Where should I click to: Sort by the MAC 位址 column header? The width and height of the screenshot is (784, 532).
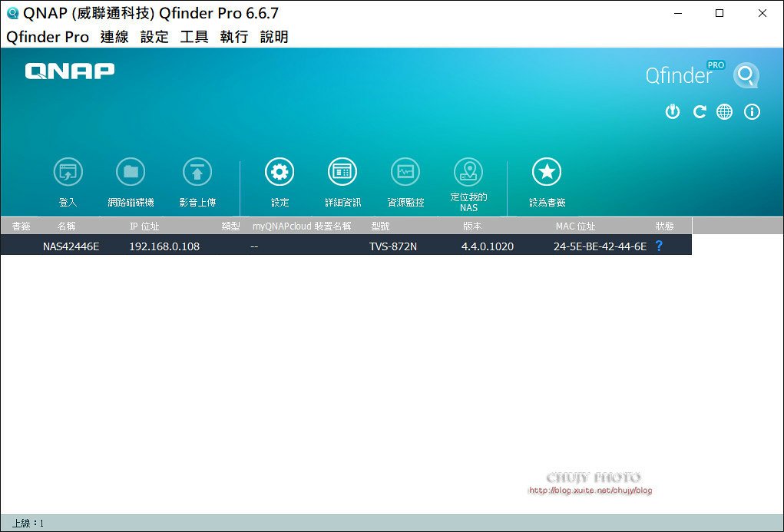coord(575,226)
